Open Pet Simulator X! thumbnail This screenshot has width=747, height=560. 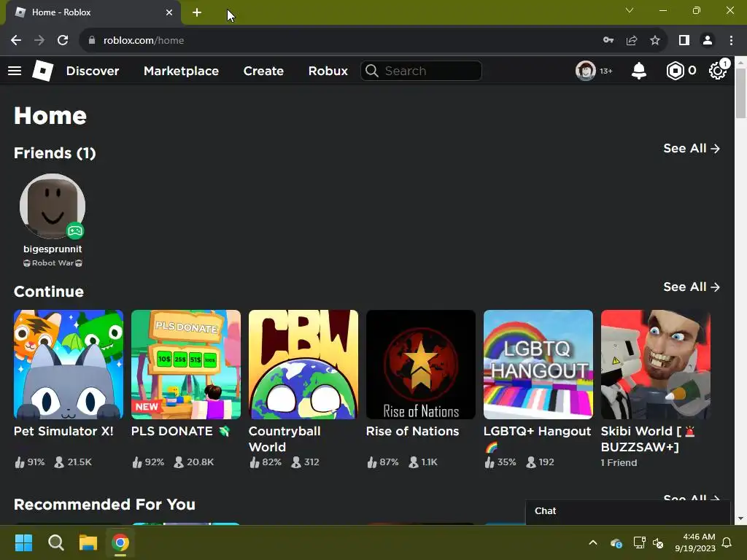[x=69, y=365]
